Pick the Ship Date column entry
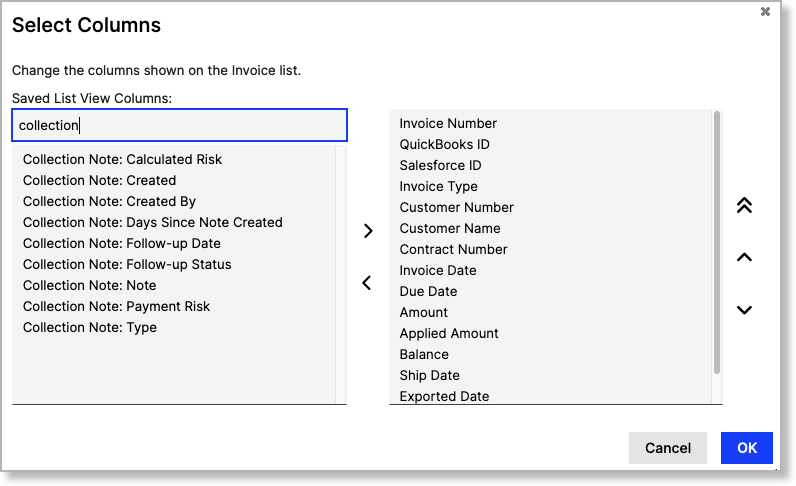This screenshot has width=796, height=486. (429, 375)
